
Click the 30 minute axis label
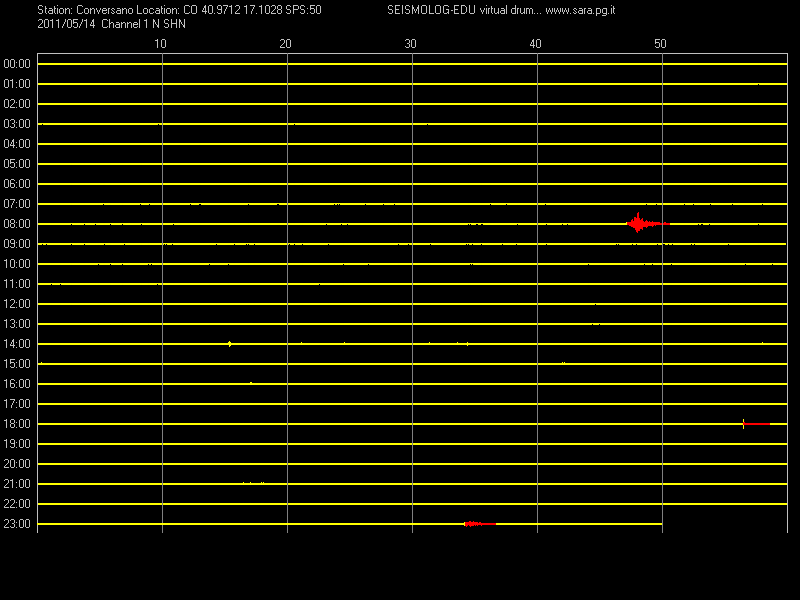(410, 44)
